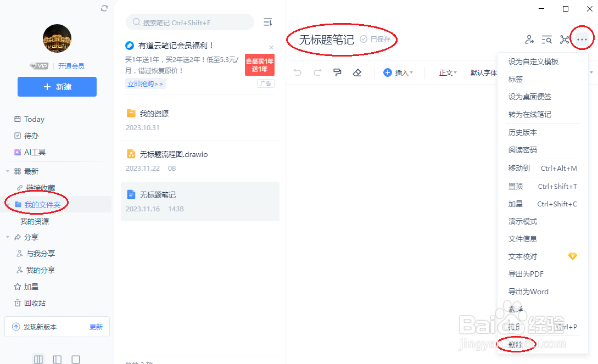Open the mind map relation icon
Viewport: 598px width, 364px height.
[565, 40]
